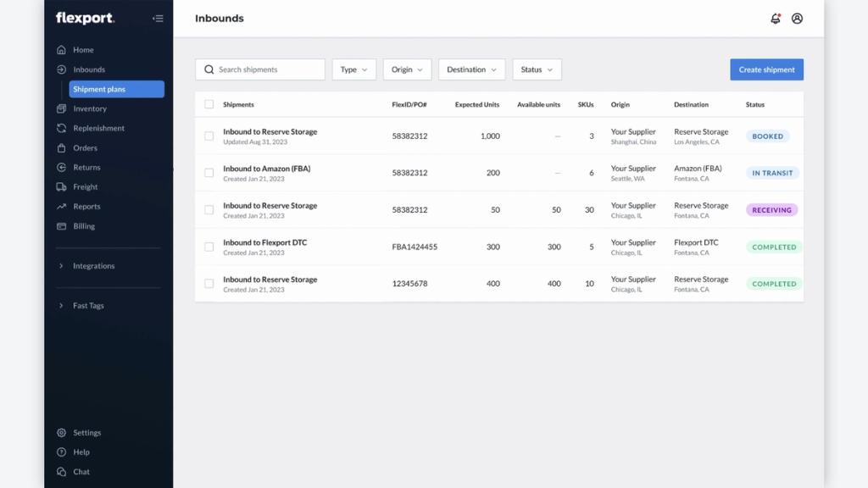
Task: Open Chat from the sidebar
Action: pyautogui.click(x=81, y=472)
